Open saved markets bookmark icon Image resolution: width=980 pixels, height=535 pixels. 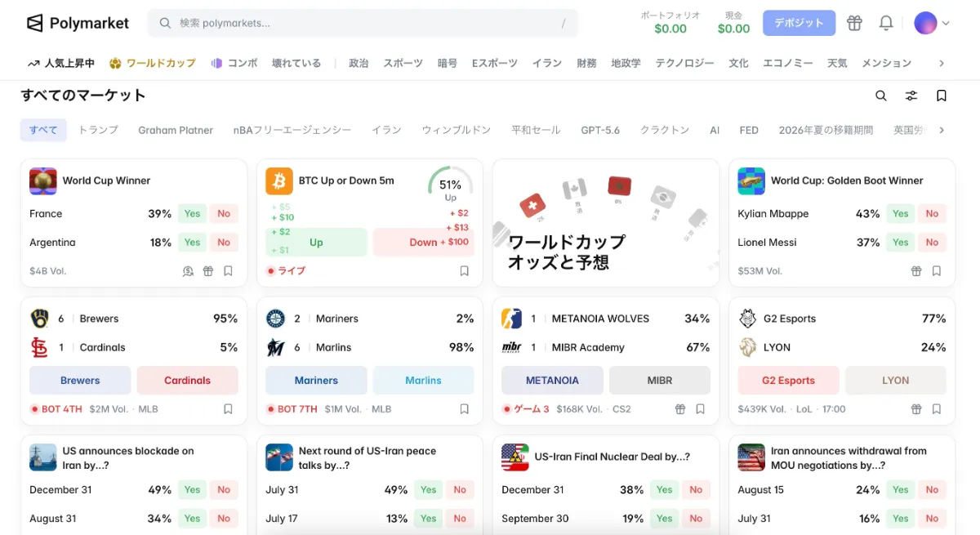942,96
